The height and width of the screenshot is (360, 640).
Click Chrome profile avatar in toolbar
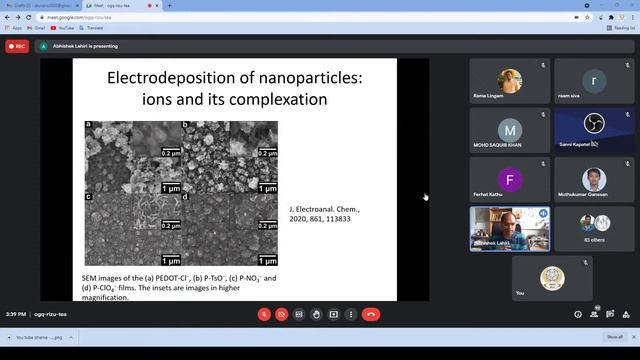[622, 18]
